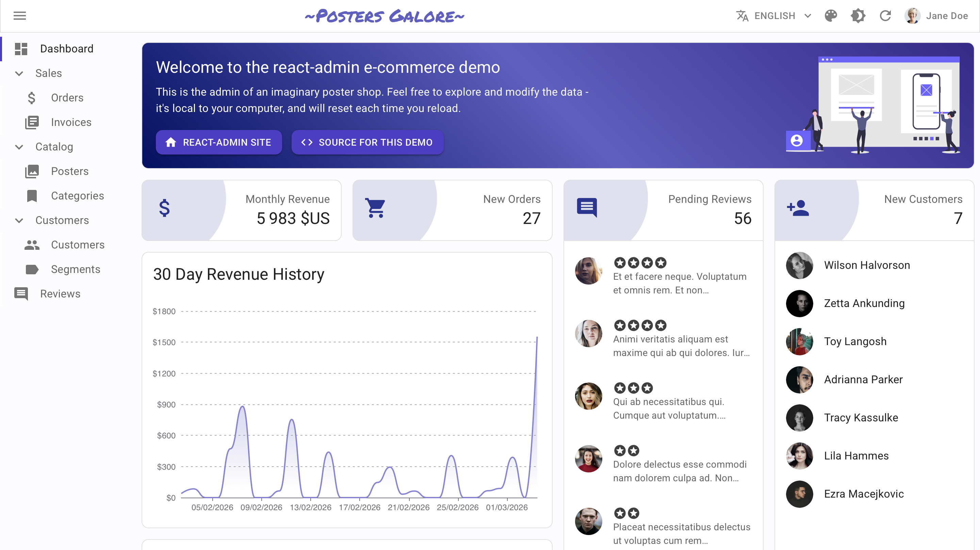
Task: Collapse the Customers menu group
Action: tap(19, 221)
